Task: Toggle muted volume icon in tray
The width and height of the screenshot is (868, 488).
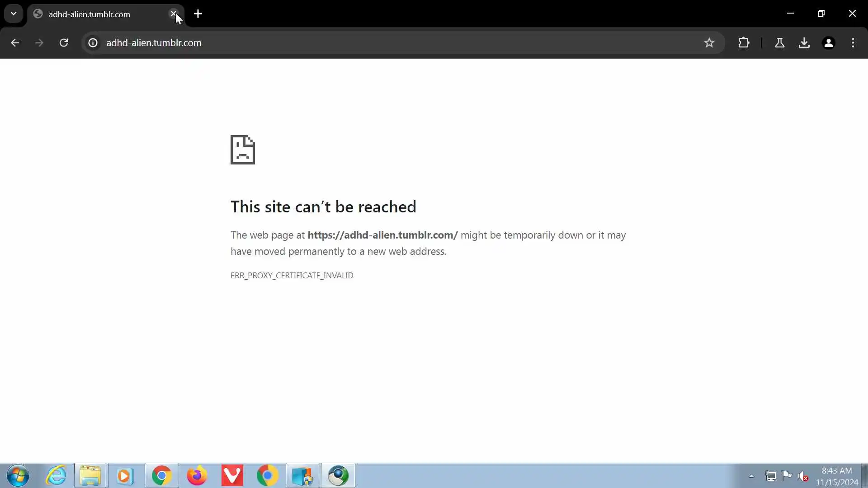Action: pos(803,476)
